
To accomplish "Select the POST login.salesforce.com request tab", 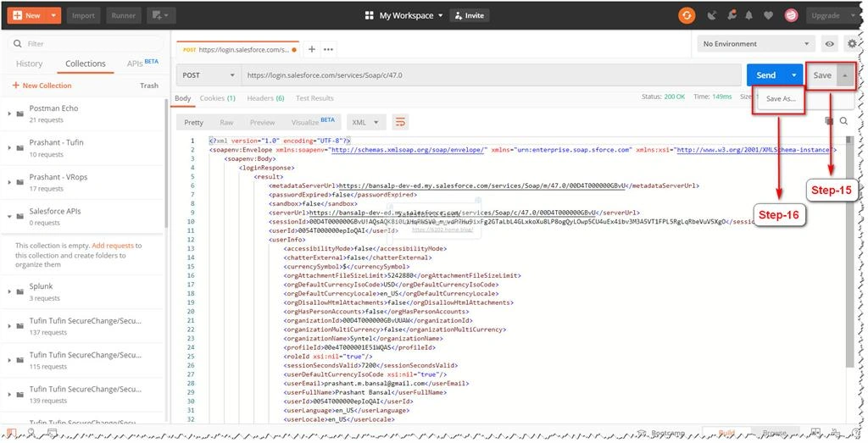I will click(x=237, y=49).
